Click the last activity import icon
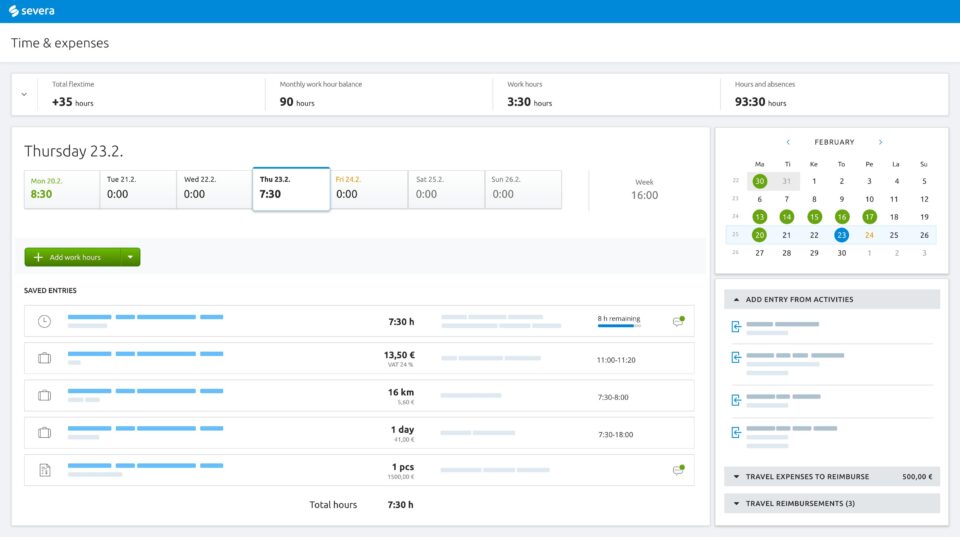Screen dimensions: 960x537 click(736, 432)
